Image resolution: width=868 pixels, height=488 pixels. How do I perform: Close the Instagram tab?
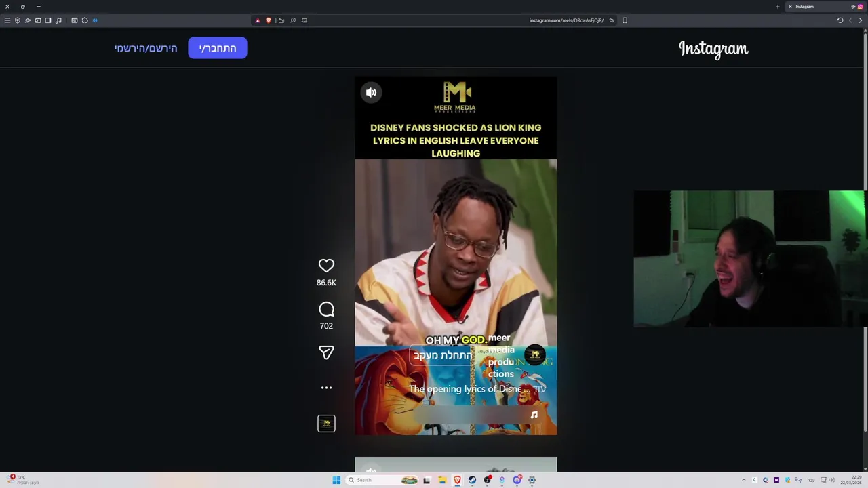790,7
